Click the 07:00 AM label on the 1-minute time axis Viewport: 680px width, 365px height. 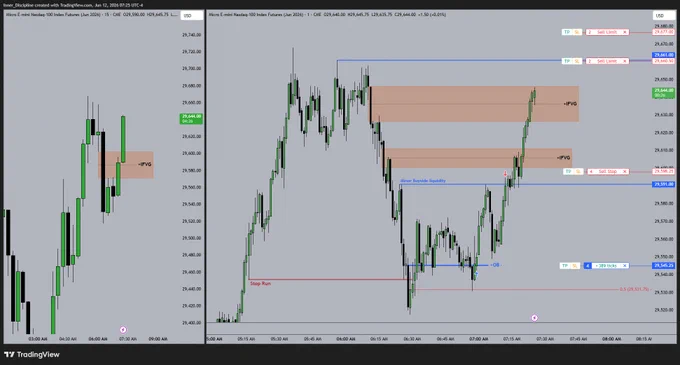click(x=478, y=339)
